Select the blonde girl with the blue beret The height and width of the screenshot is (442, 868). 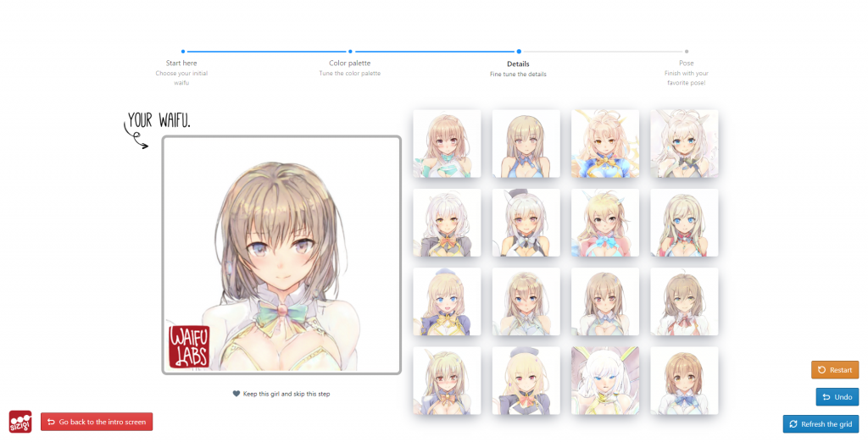tap(447, 302)
